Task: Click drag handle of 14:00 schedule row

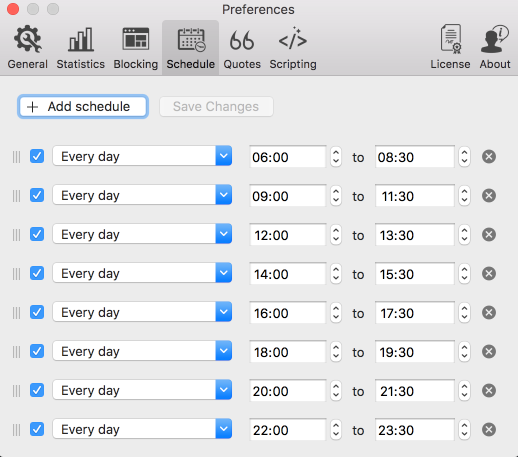Action: pyautogui.click(x=16, y=274)
